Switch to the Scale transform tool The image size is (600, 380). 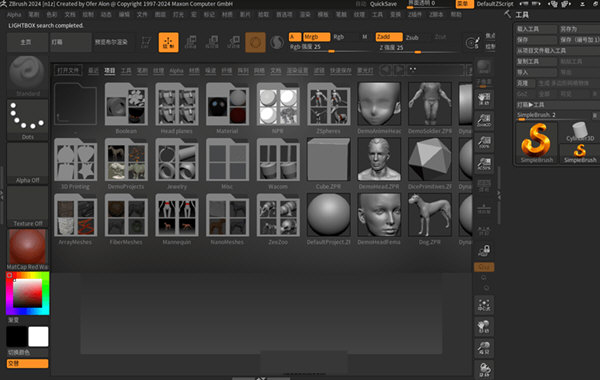pos(212,42)
